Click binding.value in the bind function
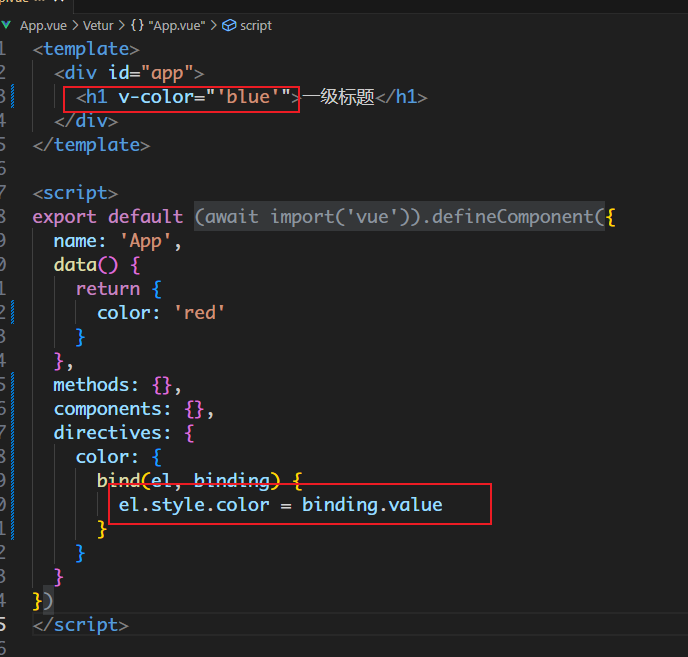The width and height of the screenshot is (688, 657). (372, 505)
